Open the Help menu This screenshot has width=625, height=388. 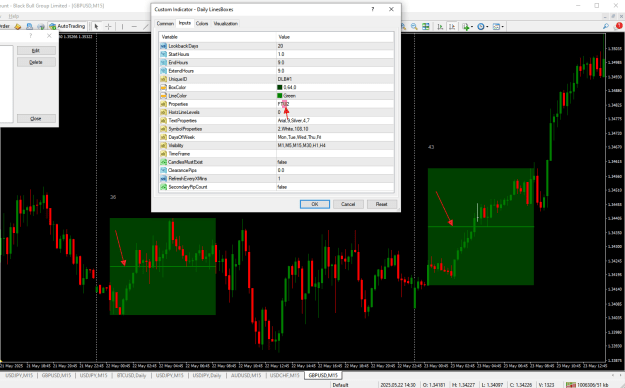[x=14, y=16]
